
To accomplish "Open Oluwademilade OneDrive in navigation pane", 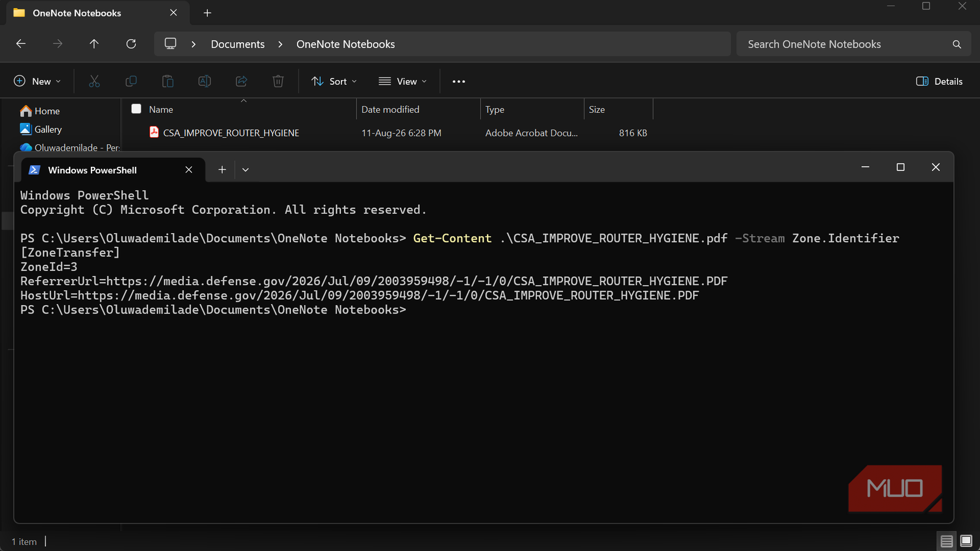I will click(69, 147).
